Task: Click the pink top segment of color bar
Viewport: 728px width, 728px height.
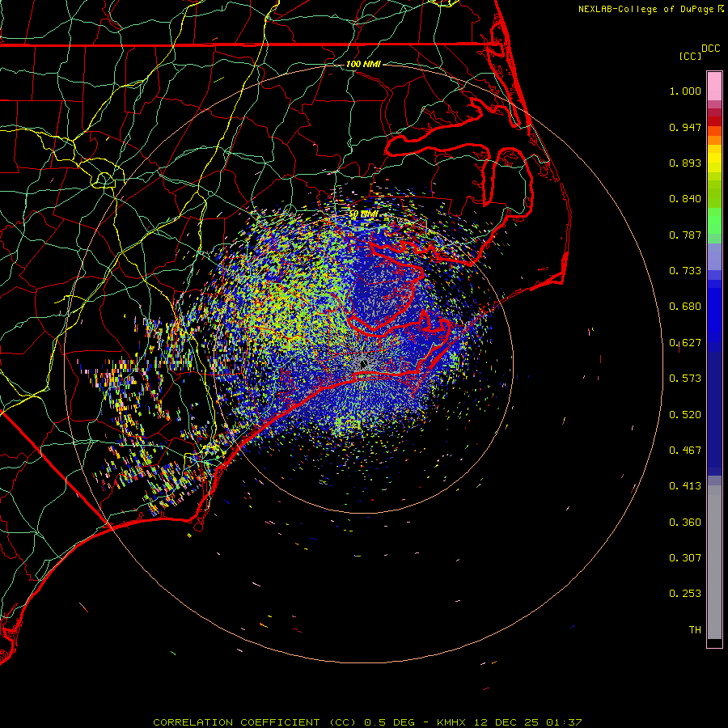Action: (714, 87)
